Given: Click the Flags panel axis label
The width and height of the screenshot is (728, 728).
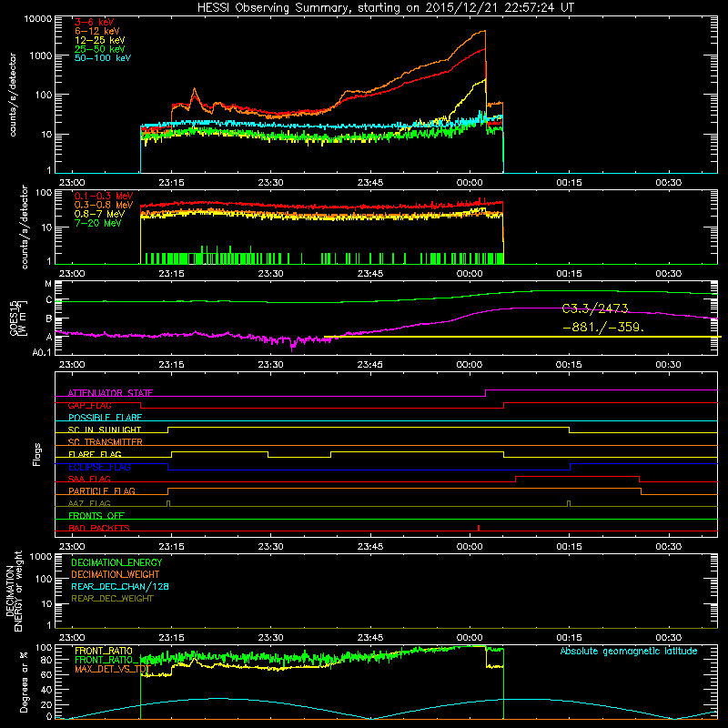Looking at the screenshot, I should [37, 454].
